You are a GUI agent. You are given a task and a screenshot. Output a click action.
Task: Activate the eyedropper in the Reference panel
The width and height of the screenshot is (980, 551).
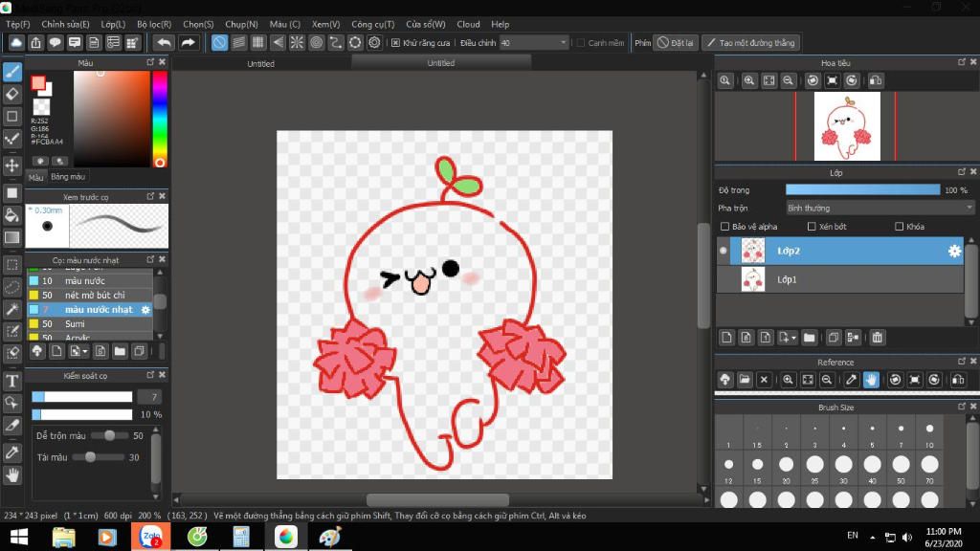(x=851, y=380)
